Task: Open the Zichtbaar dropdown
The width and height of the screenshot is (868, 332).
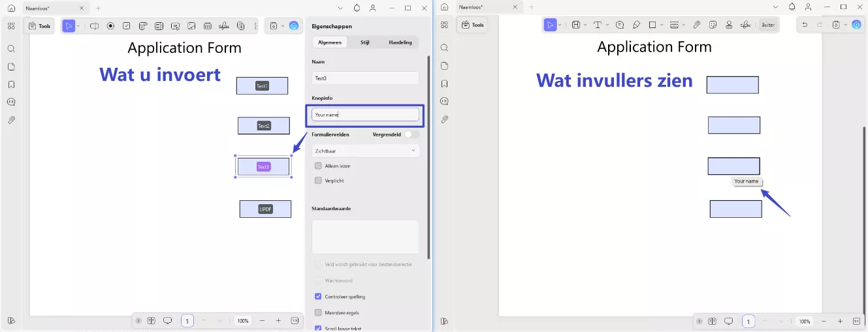Action: (365, 151)
